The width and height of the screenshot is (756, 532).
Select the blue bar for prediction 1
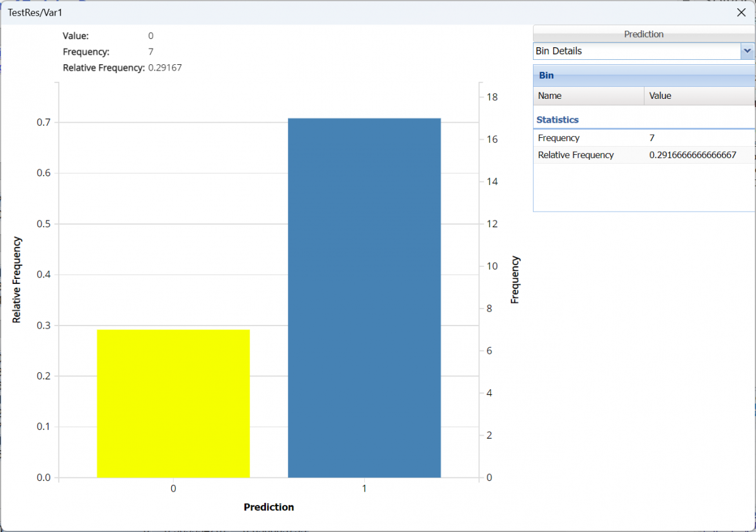364,297
